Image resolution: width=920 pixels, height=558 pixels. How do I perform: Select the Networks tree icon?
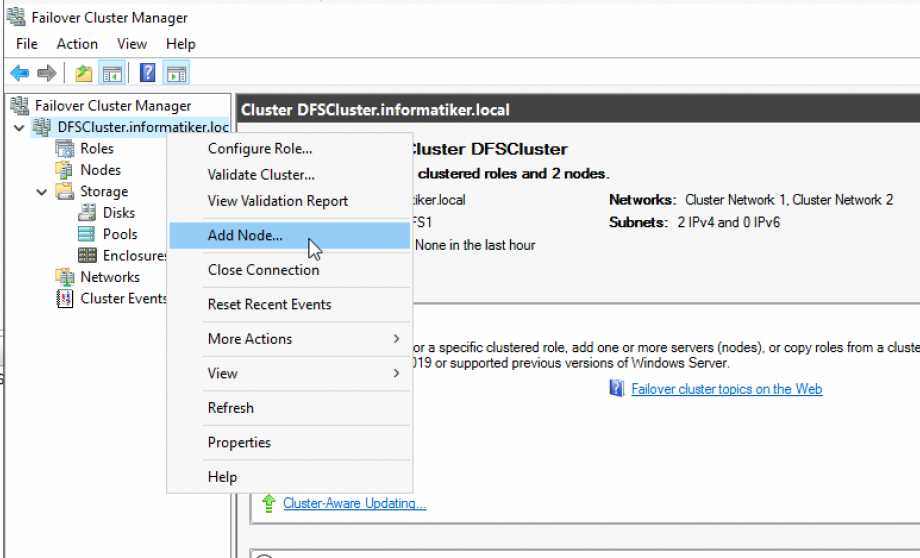point(65,277)
